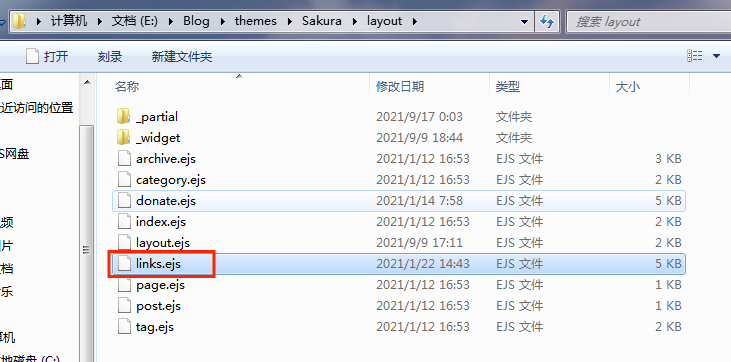The width and height of the screenshot is (731, 362).
Task: Select the donate.ejs file icon
Action: pos(124,201)
